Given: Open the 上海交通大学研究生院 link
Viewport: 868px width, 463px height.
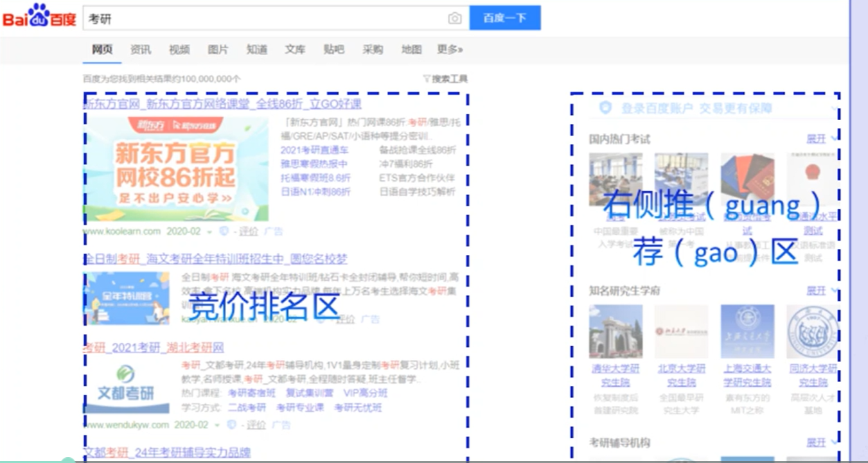Looking at the screenshot, I should (747, 376).
